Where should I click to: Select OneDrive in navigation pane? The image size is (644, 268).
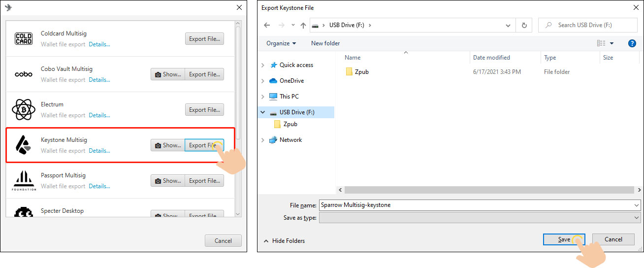pyautogui.click(x=291, y=81)
